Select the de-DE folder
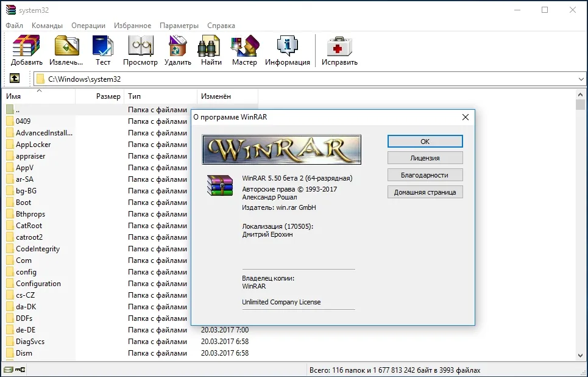Image resolution: width=588 pixels, height=377 pixels. [x=26, y=329]
